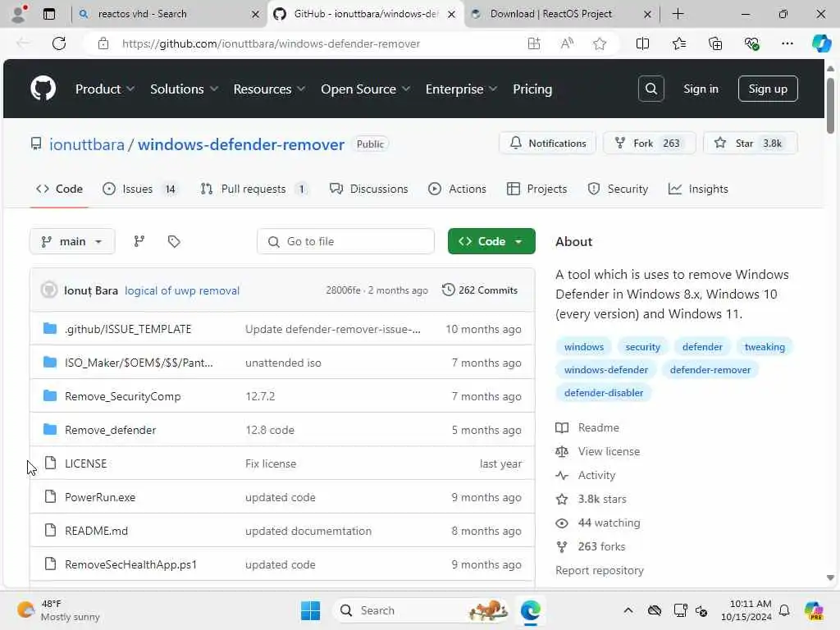View the 262 Commits history
840x630 pixels.
pos(480,290)
